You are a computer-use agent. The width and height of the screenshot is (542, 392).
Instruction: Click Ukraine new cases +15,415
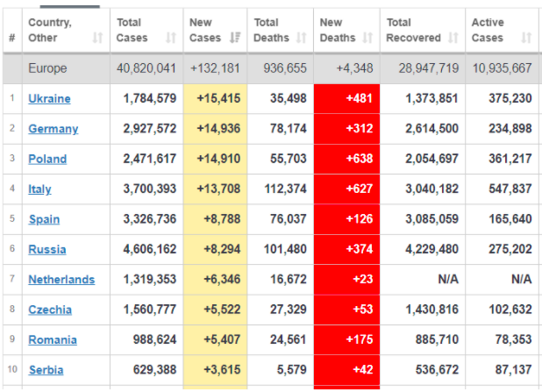[x=218, y=98]
